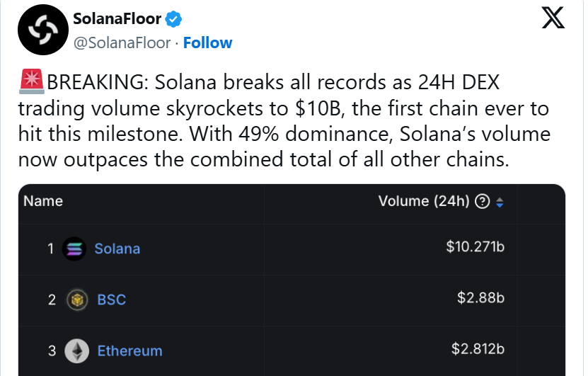588x376 pixels.
Task: Click the blue verified badge
Action: (173, 19)
